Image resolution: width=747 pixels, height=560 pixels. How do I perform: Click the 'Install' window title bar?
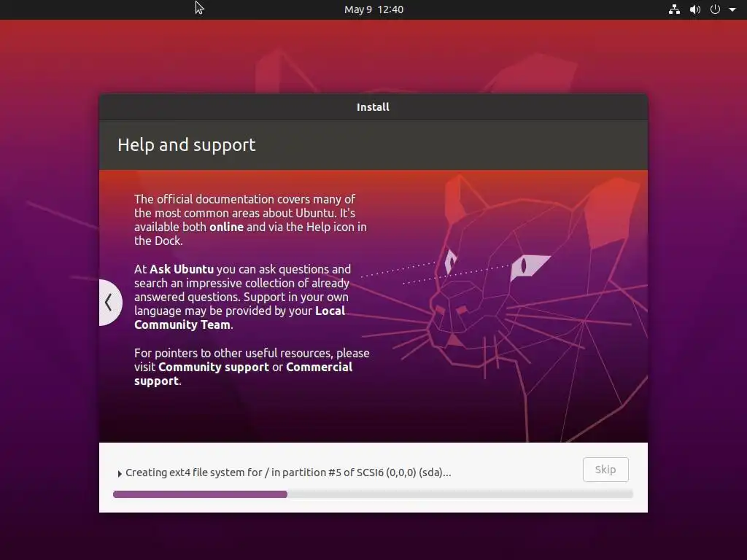click(x=373, y=107)
